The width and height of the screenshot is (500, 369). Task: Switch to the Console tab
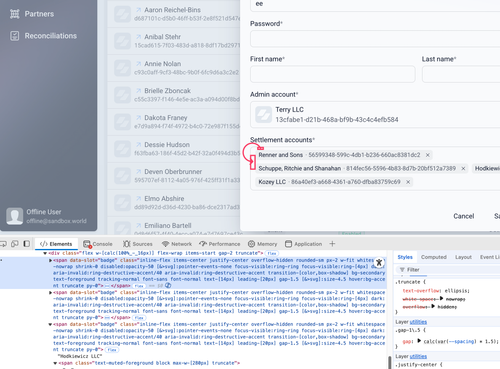pos(98,244)
